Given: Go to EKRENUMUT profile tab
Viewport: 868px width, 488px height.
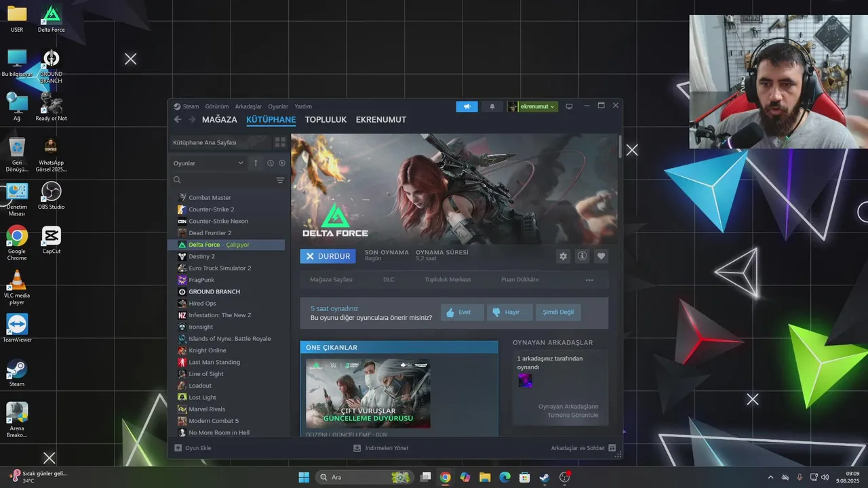Looking at the screenshot, I should (x=381, y=119).
